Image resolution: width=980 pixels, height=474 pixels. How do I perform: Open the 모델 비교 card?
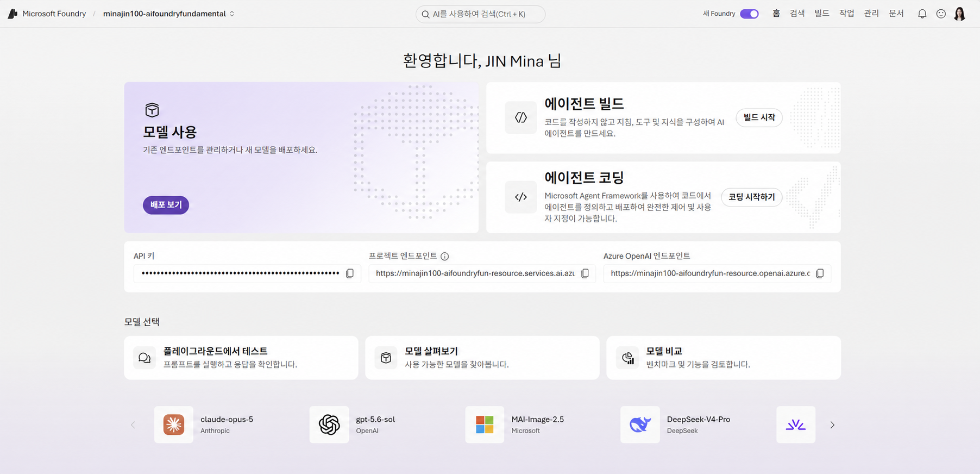coord(724,358)
